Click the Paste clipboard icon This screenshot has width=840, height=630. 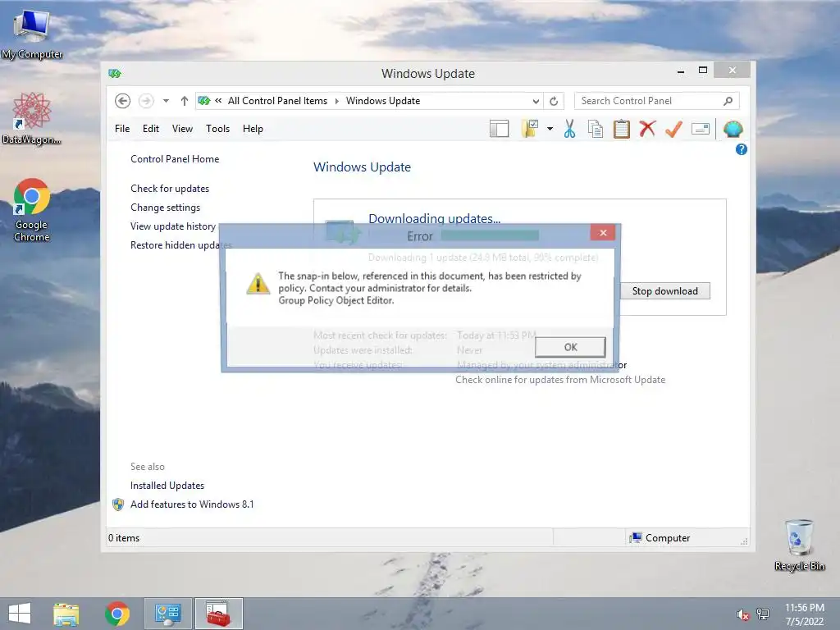click(x=622, y=129)
